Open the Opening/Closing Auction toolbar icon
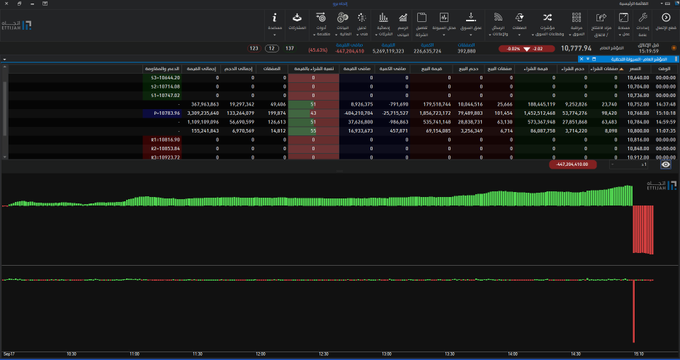Screen dimensions: 680x360 pos(601,18)
